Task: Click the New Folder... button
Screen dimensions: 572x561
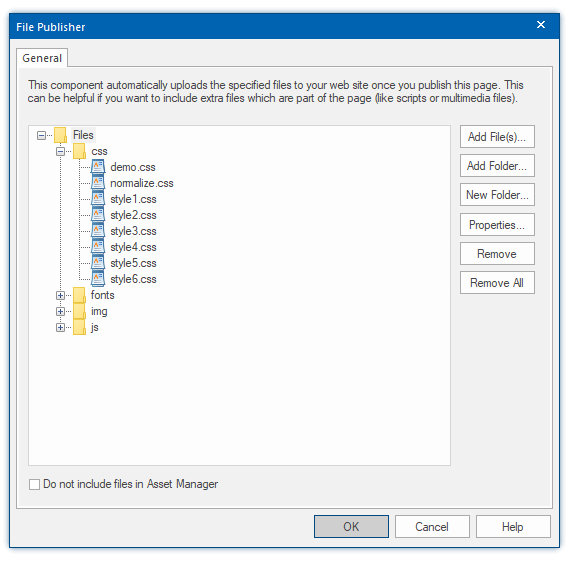Action: click(x=497, y=195)
